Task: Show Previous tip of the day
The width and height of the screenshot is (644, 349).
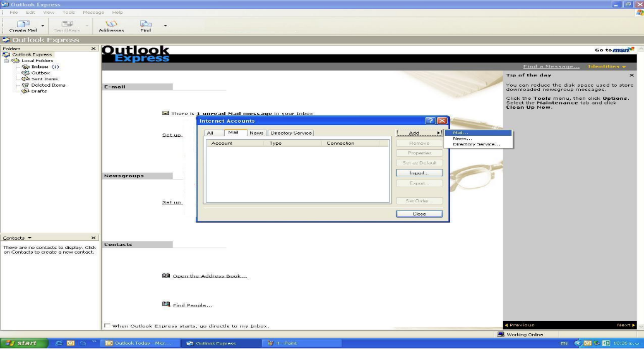Action: point(520,325)
